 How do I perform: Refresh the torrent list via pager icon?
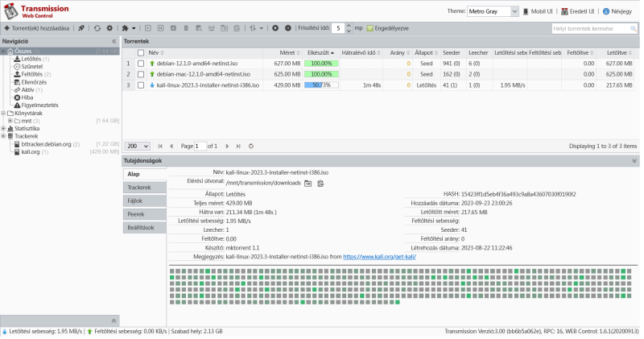point(251,147)
